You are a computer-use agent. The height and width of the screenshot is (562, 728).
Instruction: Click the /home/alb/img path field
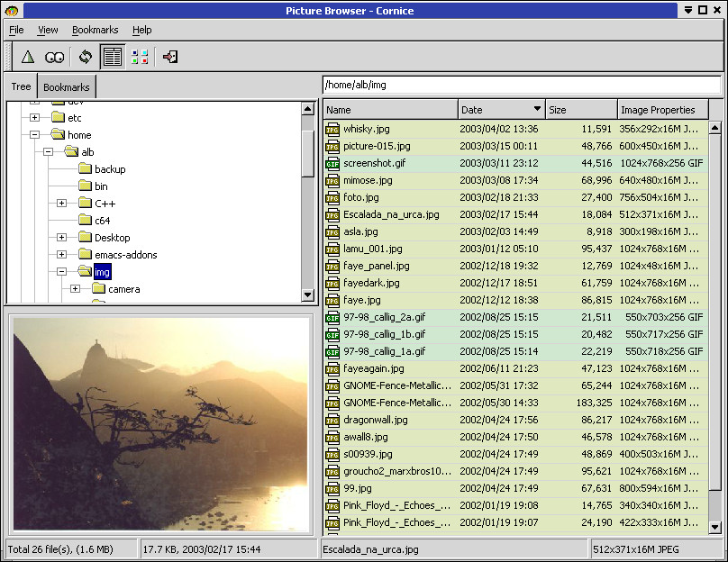[522, 85]
